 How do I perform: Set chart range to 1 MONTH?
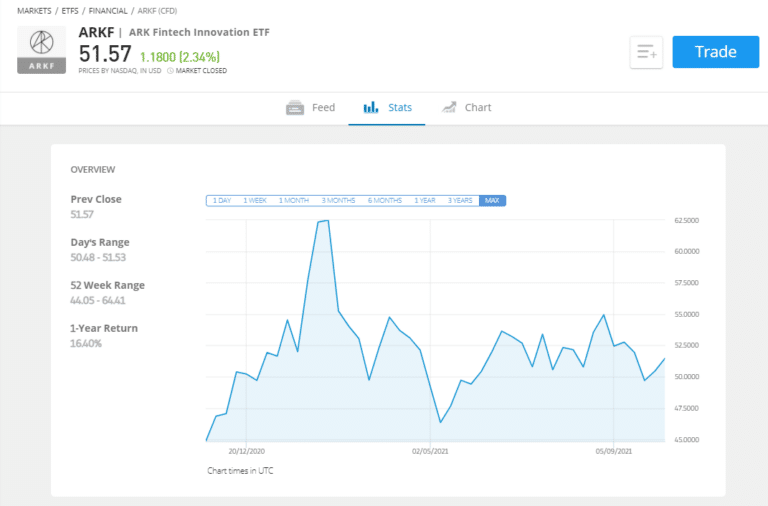click(294, 200)
